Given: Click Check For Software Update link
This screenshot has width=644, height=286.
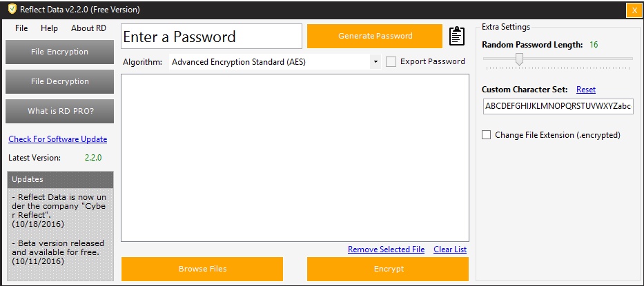Looking at the screenshot, I should (57, 139).
